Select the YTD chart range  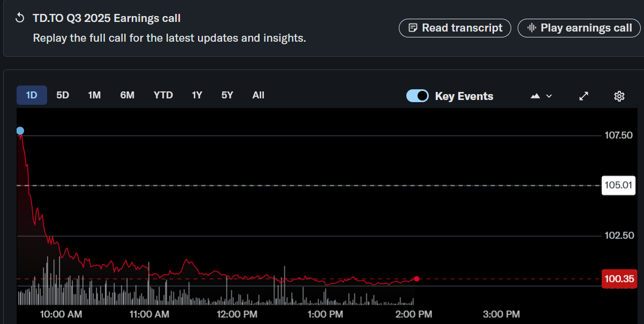pos(163,95)
